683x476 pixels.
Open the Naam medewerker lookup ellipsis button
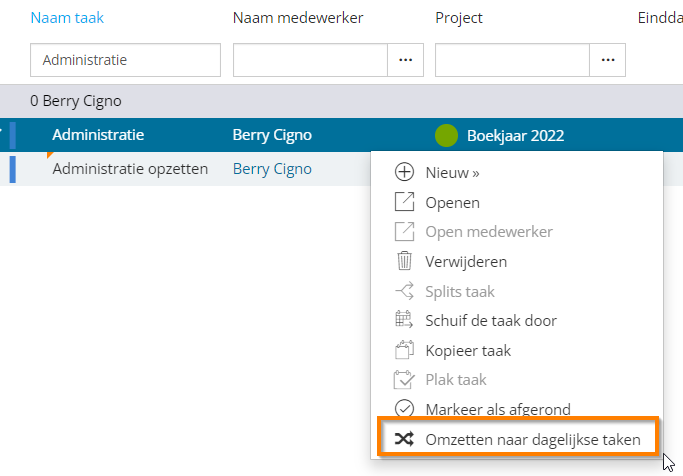point(406,60)
